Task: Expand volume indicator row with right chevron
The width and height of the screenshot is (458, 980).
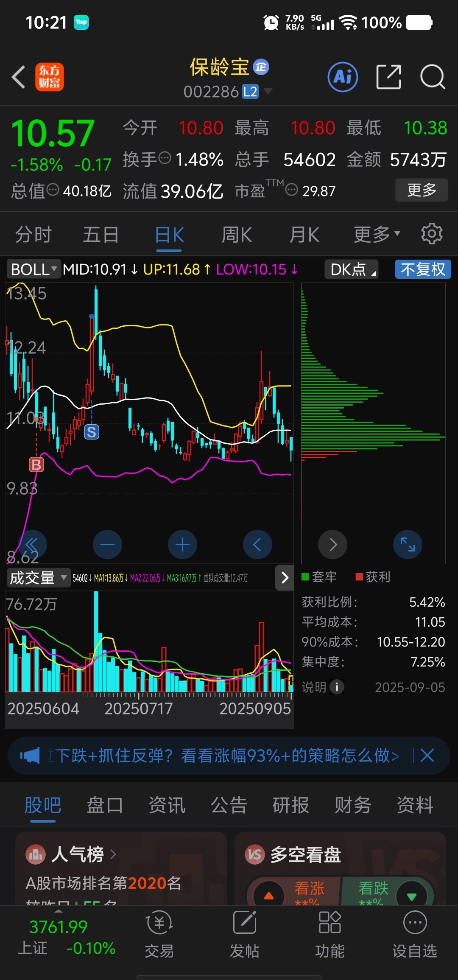Action: (285, 577)
